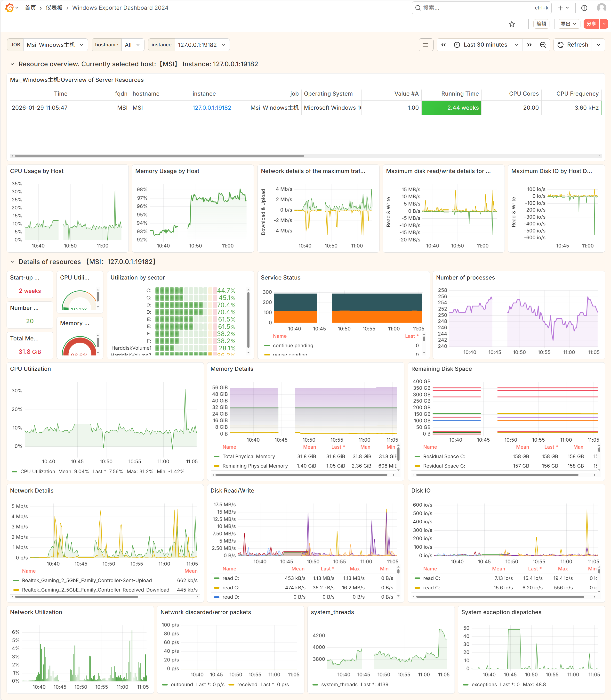The width and height of the screenshot is (611, 700).
Task: Shift time range backward
Action: (x=443, y=45)
